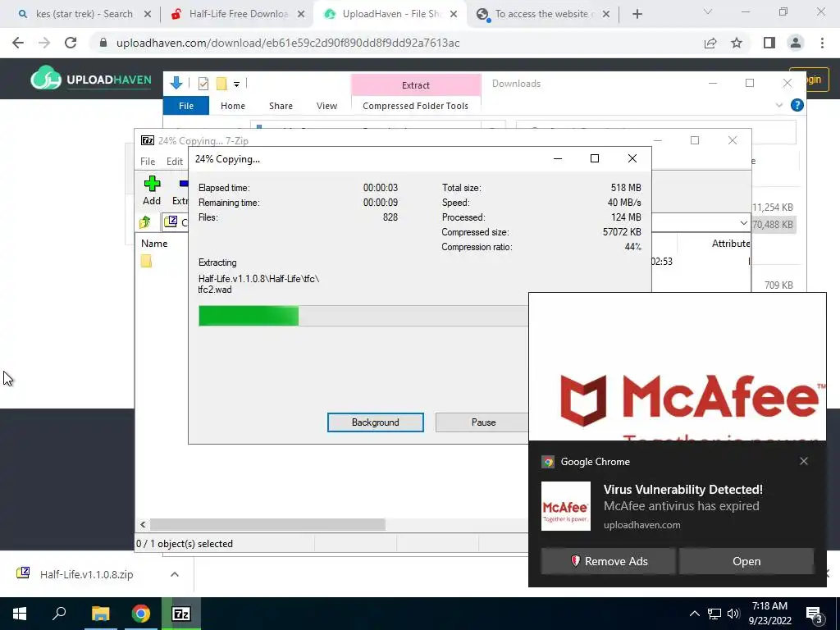
Task: Open the Chrome tab search chevron
Action: point(708,11)
